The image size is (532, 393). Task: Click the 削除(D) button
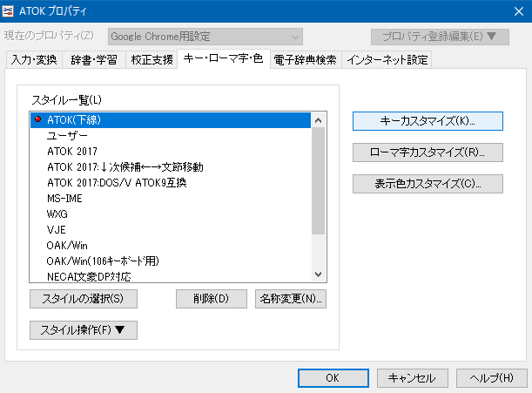point(212,299)
